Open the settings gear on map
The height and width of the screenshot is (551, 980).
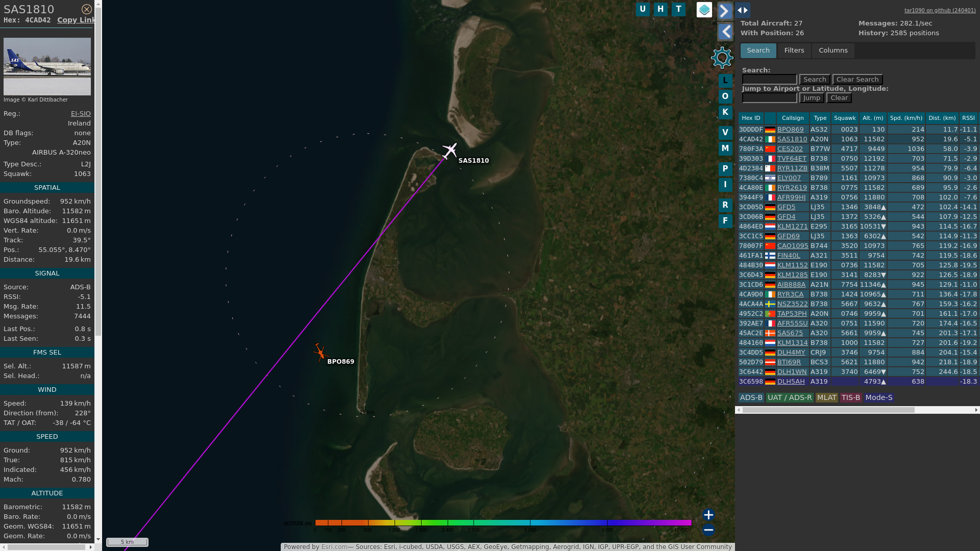722,58
